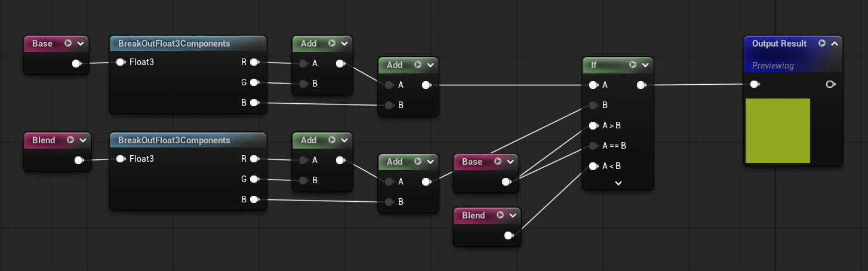Click output pin of Add feeding If input B
Viewport: 868px width, 271px height.
click(426, 182)
